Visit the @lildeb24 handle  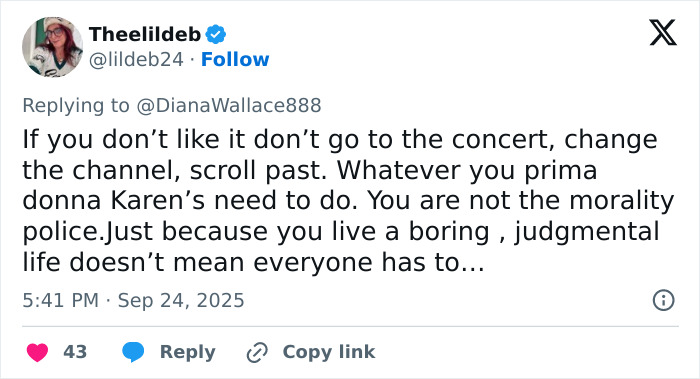136,59
